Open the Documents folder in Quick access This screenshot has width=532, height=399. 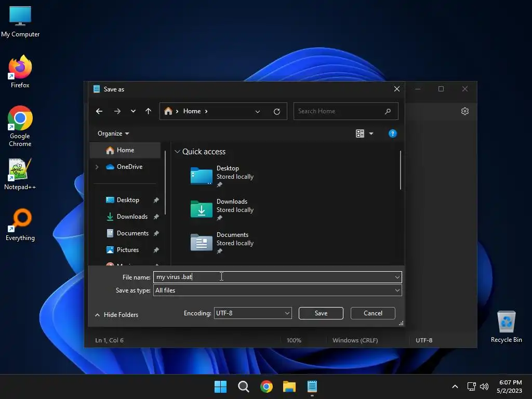coord(222,242)
